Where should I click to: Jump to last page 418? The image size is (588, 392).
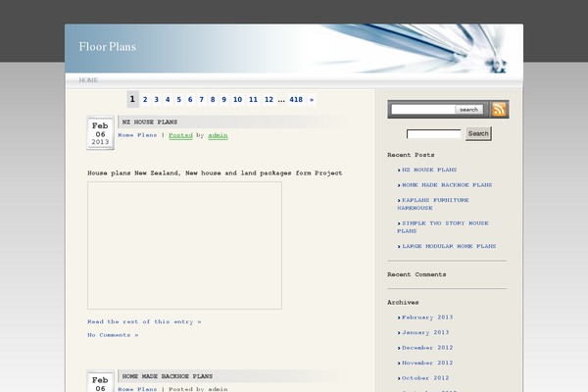pos(296,99)
